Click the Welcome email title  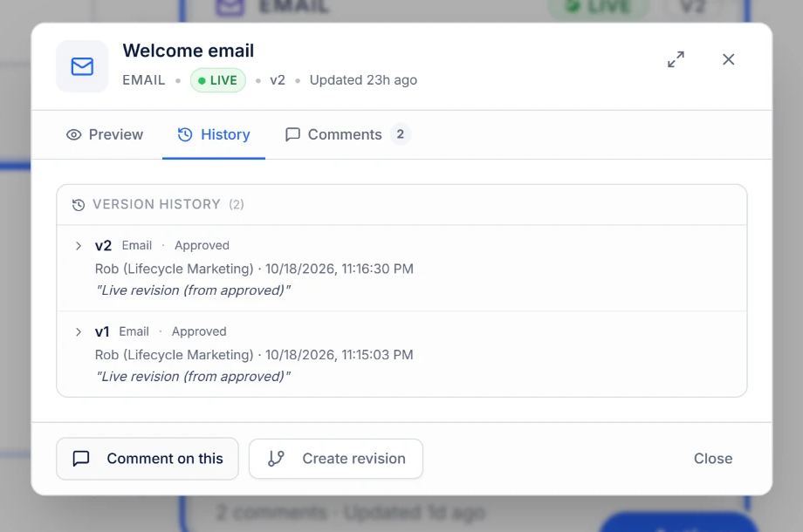tap(188, 51)
